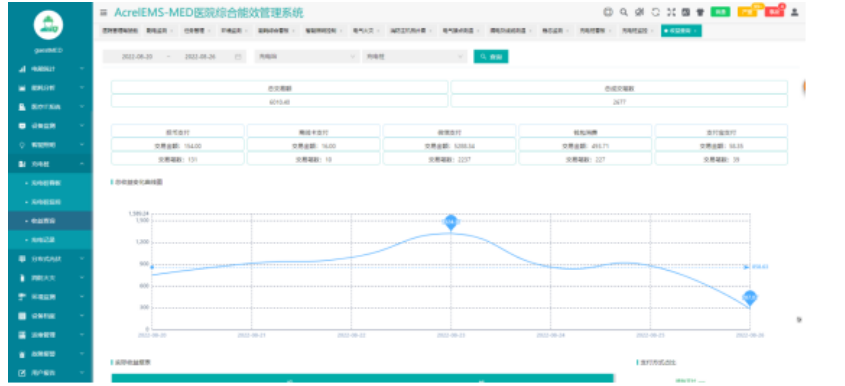Click x-axis label 2022-08-21

(x=252, y=335)
